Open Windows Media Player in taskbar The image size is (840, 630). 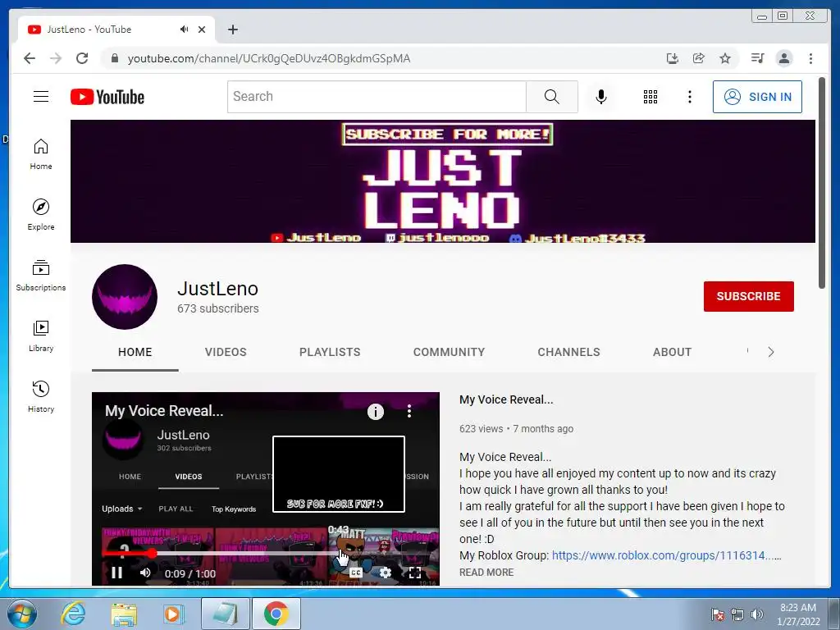[172, 614]
